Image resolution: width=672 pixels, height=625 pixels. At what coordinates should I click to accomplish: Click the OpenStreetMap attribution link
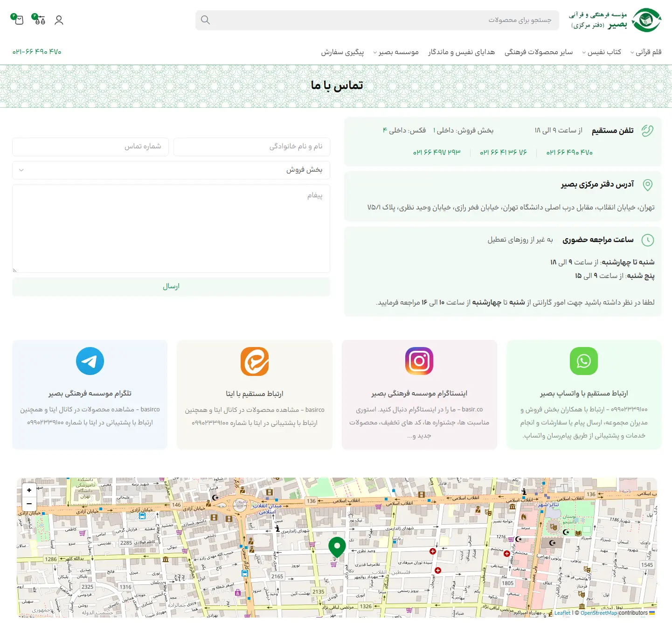[x=598, y=613]
